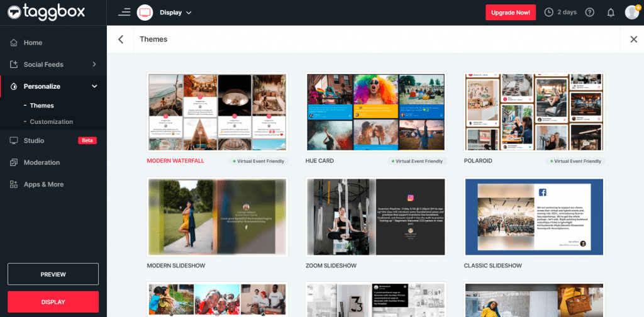Open Moderation in sidebar
644x317 pixels.
(42, 162)
